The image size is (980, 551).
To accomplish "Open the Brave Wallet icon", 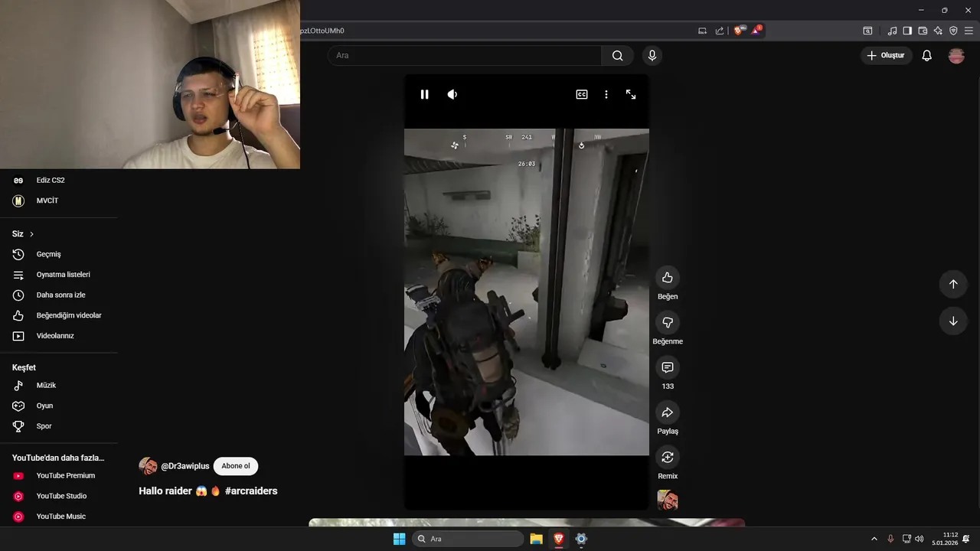I will coord(923,31).
